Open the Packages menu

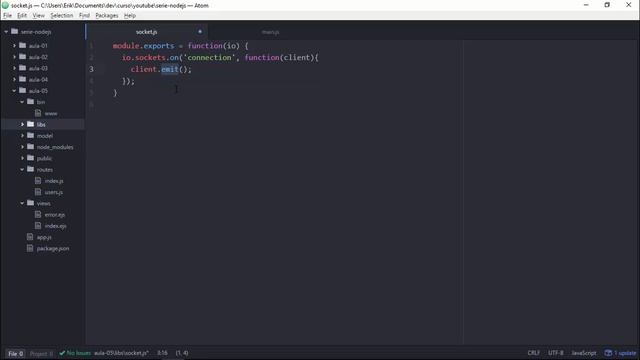click(107, 16)
